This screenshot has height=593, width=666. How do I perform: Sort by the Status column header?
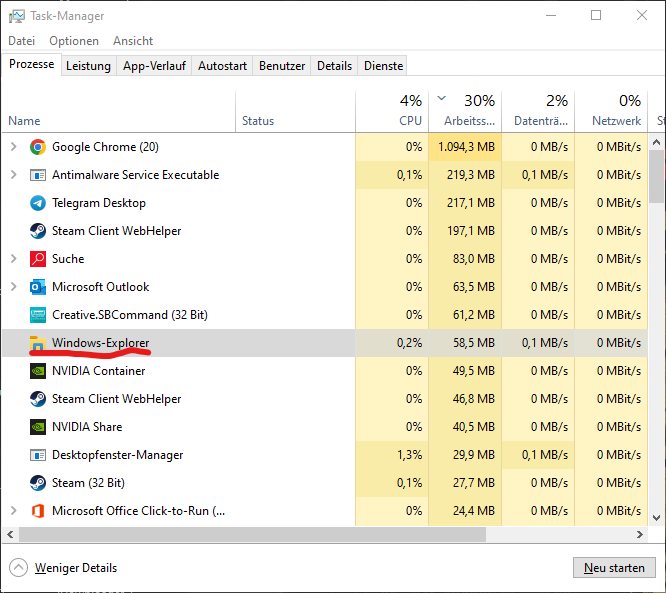tap(295, 111)
